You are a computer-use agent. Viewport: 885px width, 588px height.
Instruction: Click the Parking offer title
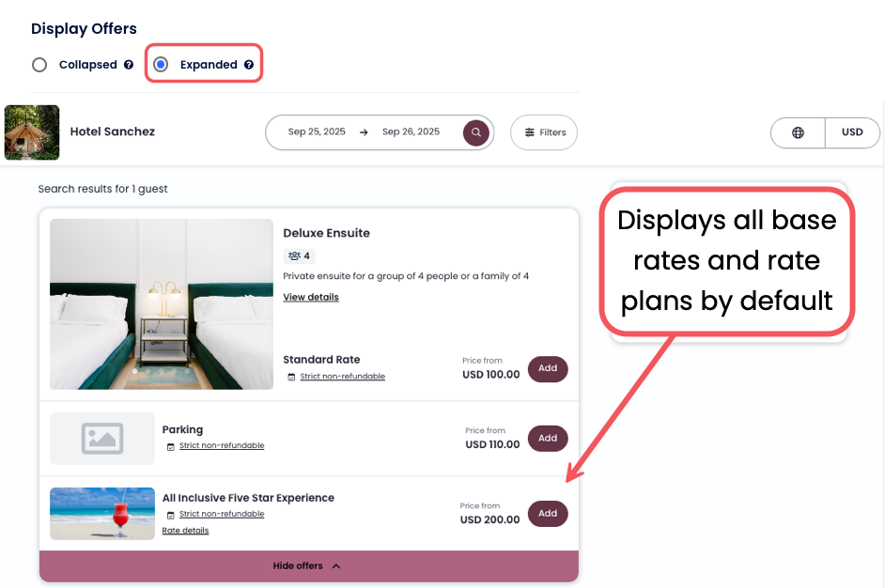click(182, 429)
